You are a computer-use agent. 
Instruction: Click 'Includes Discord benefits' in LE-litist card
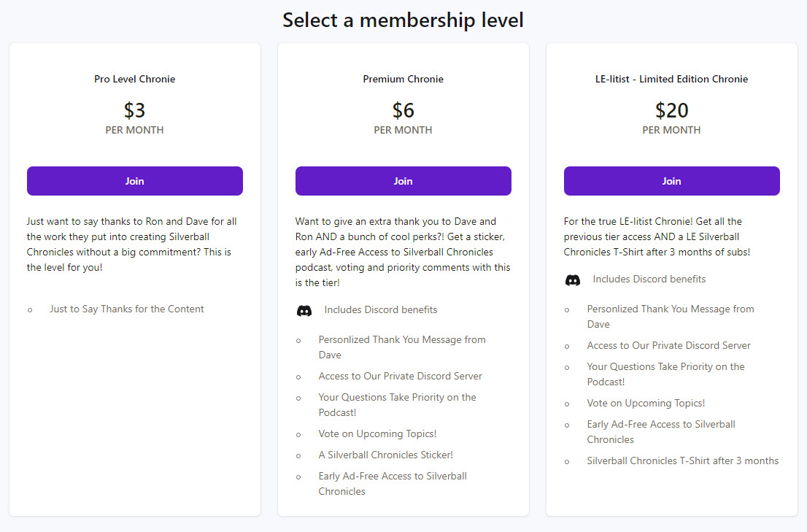[649, 280]
